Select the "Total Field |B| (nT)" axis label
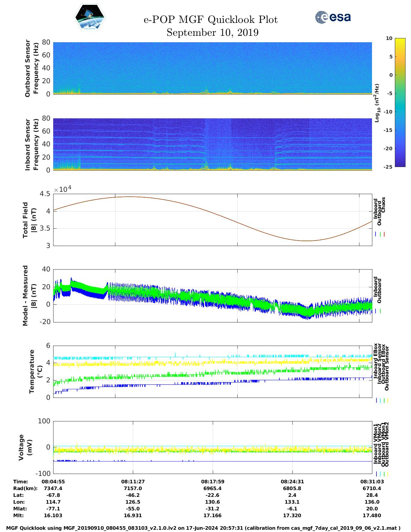Screen dimensions: 411x532 (29, 220)
